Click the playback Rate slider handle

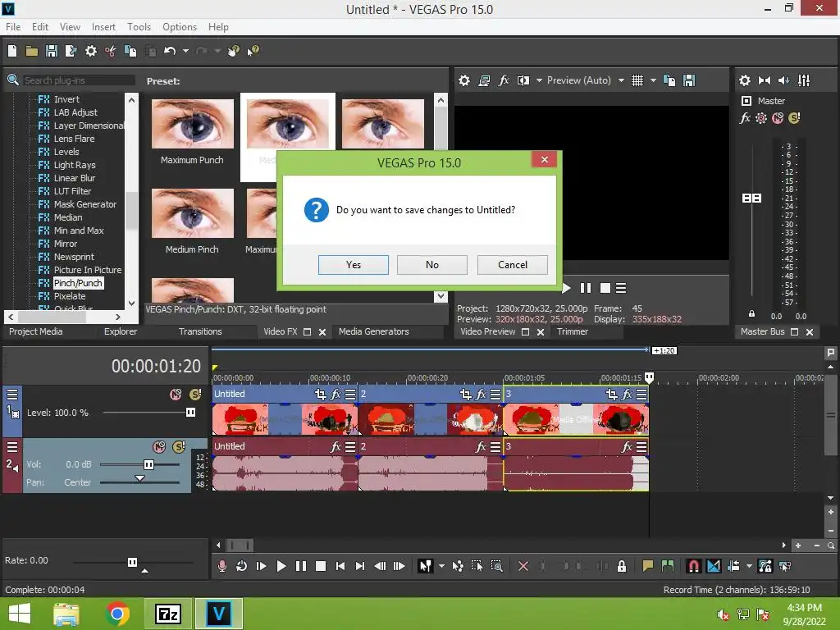pyautogui.click(x=132, y=562)
